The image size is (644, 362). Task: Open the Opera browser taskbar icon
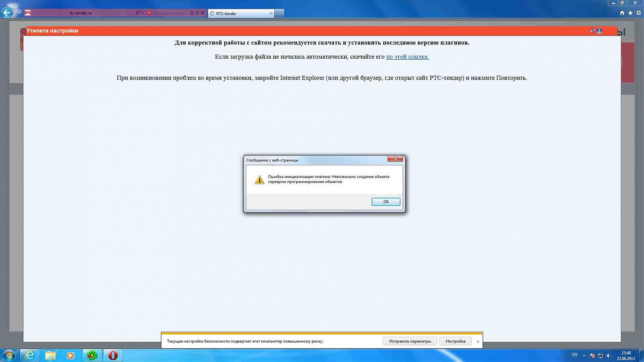point(113,355)
